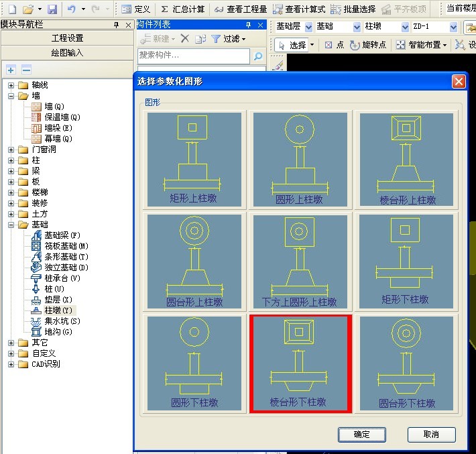Pin the 构件列表 panel
The width and height of the screenshot is (476, 454).
pyautogui.click(x=248, y=25)
